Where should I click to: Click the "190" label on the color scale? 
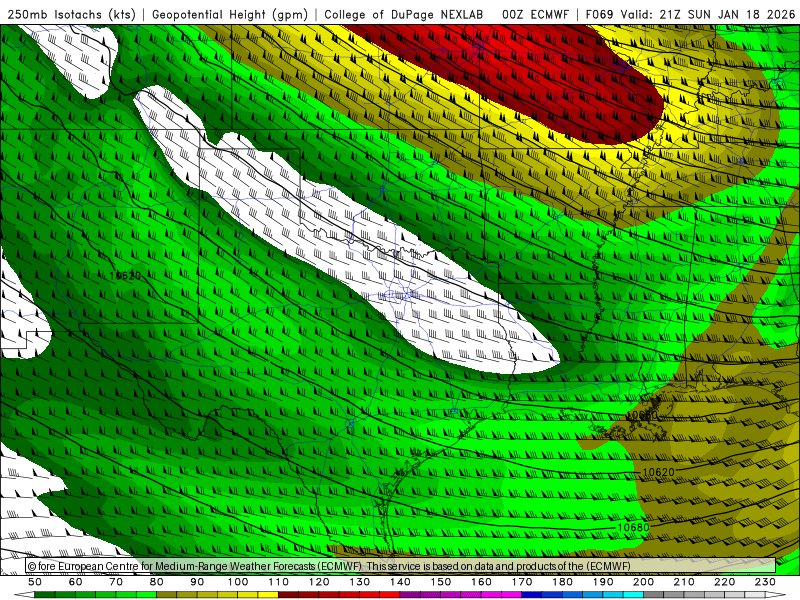(603, 582)
